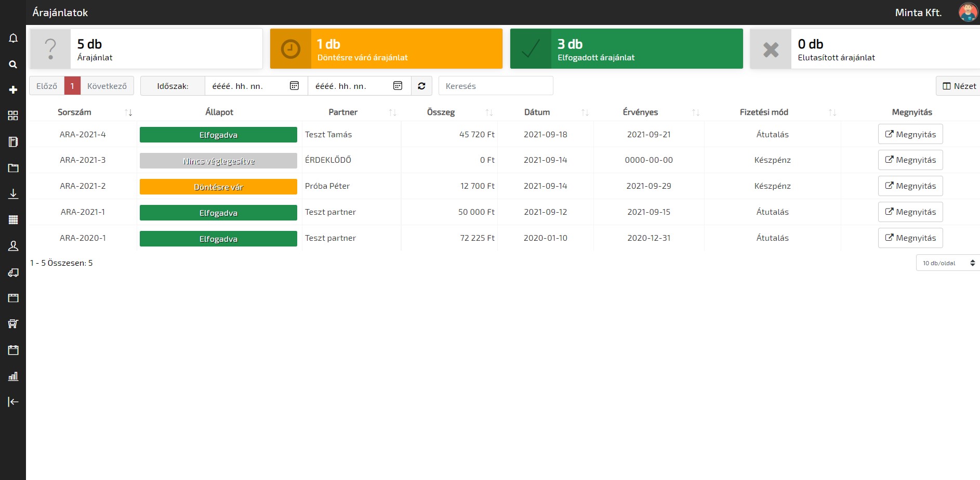Click the plus icon to add new
Viewport: 980px width, 480px height.
tap(13, 90)
